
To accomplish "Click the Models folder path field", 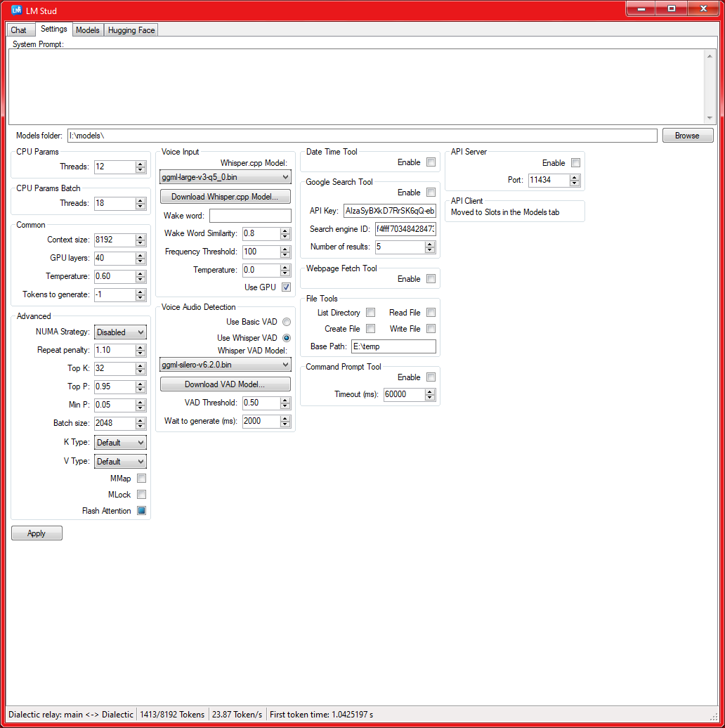I will point(362,136).
